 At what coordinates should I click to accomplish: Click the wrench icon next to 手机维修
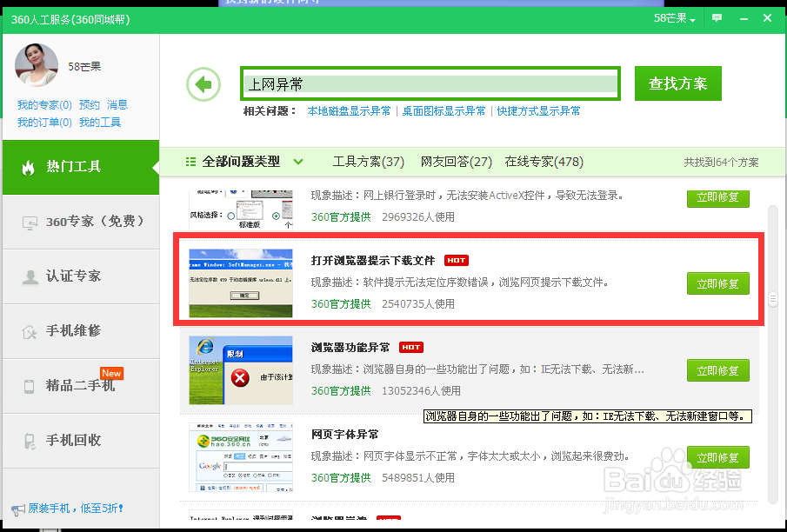29,332
